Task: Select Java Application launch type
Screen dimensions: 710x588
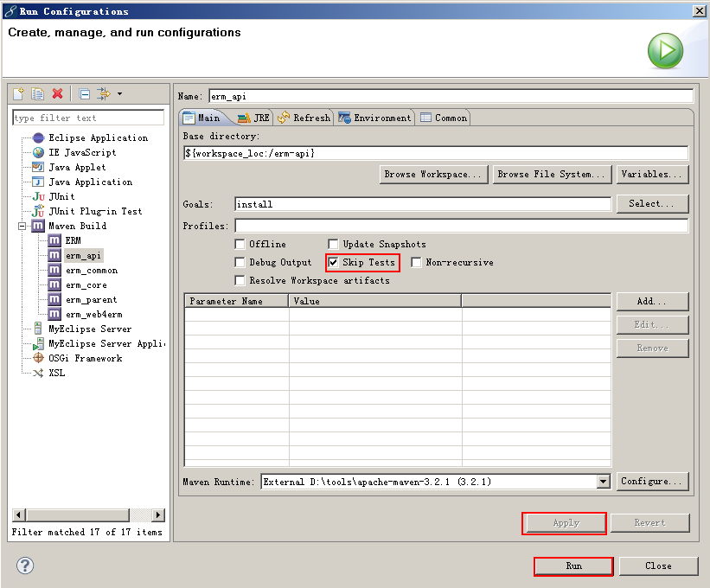Action: click(x=90, y=182)
